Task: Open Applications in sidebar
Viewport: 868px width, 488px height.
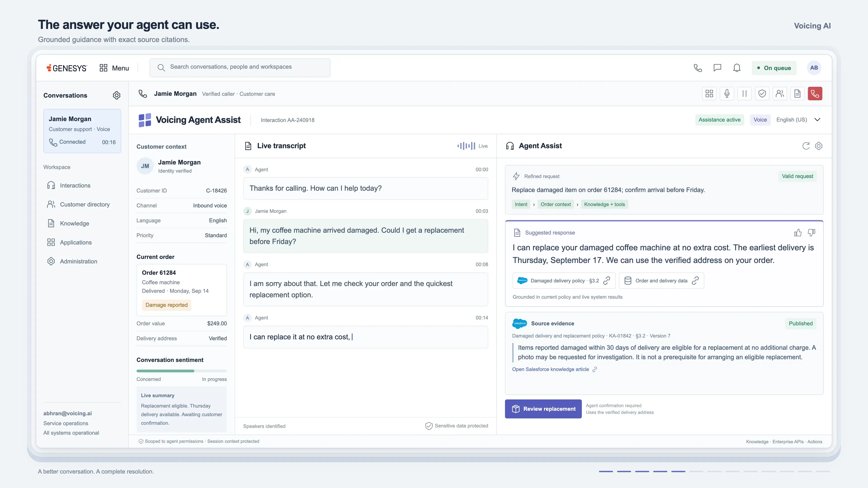Action: [x=69, y=242]
